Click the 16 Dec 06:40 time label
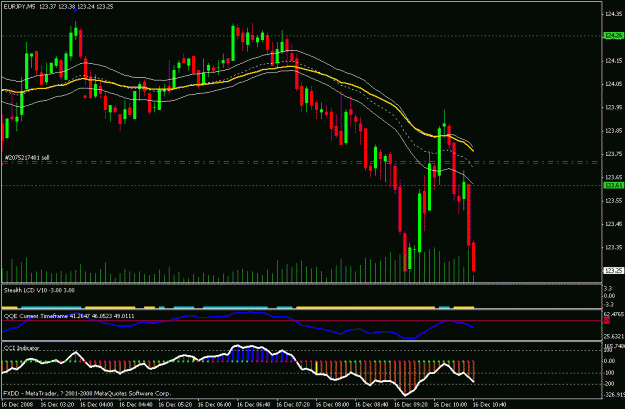625x409 pixels. pos(254,404)
